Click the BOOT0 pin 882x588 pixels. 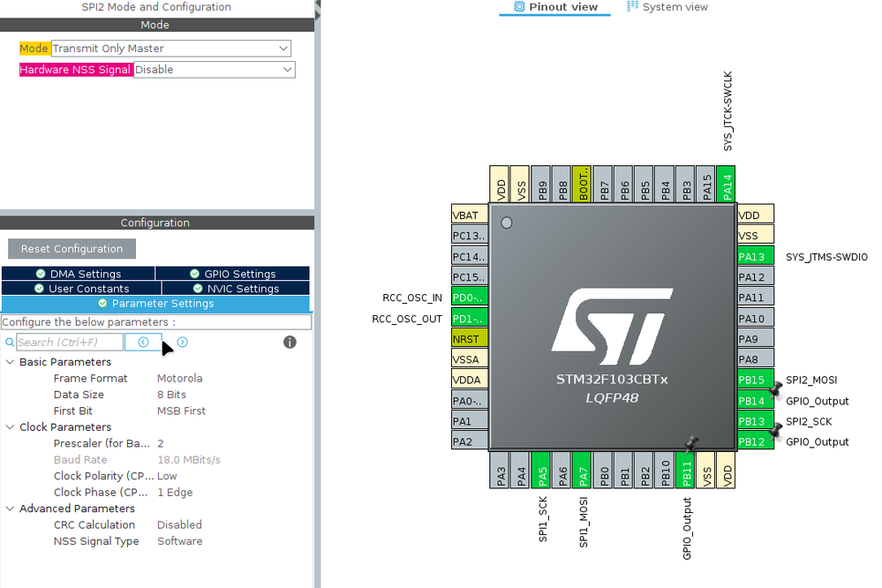click(582, 184)
